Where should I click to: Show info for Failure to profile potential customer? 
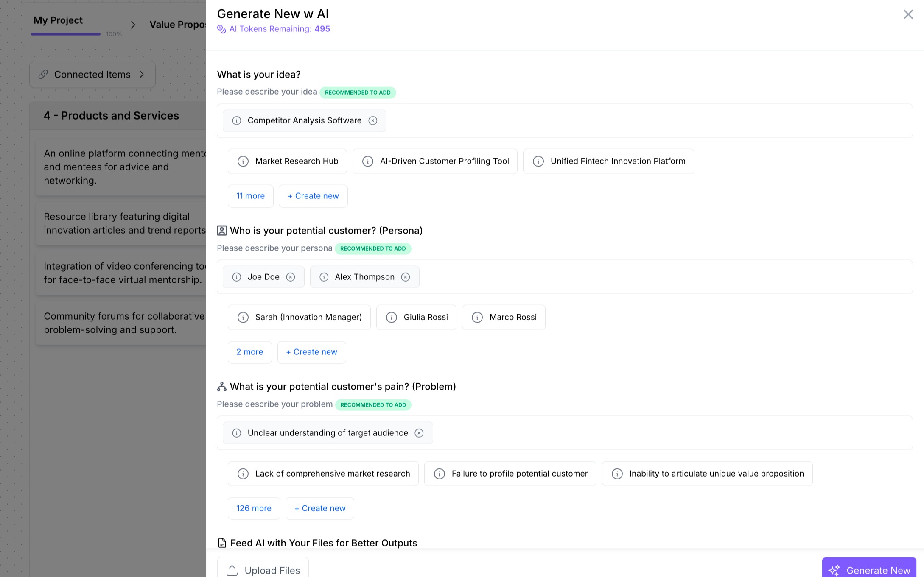440,474
